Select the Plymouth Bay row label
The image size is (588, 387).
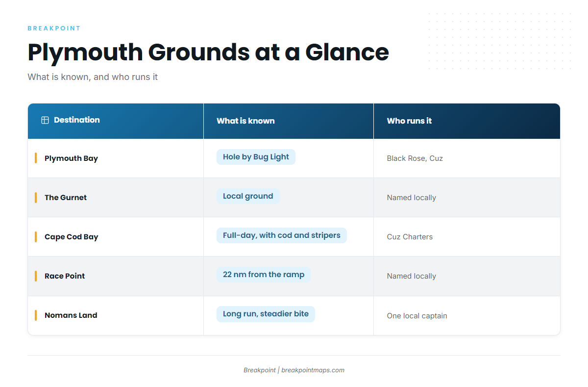(71, 158)
